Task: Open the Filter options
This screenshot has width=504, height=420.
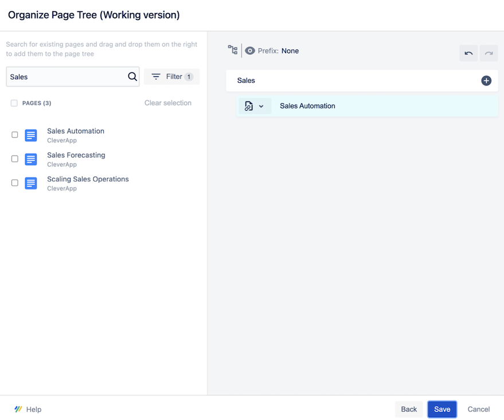Action: point(171,77)
